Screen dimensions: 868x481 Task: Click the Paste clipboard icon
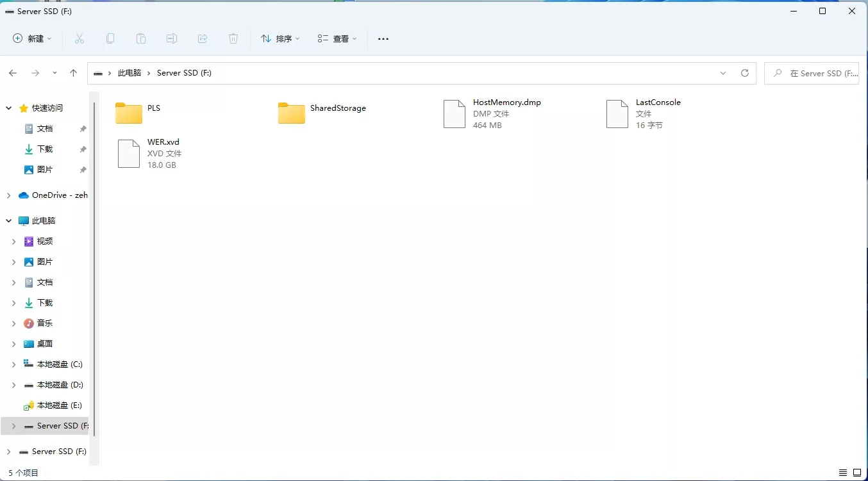[141, 39]
